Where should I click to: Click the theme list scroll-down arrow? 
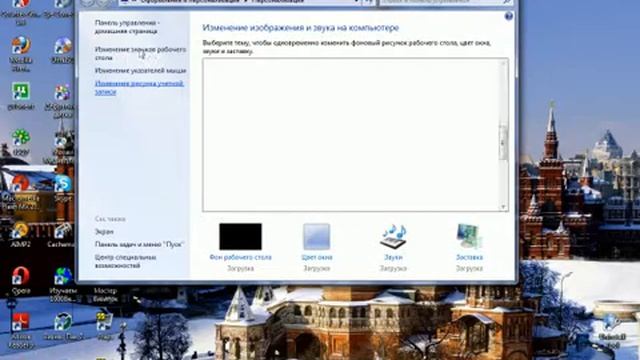click(x=503, y=207)
